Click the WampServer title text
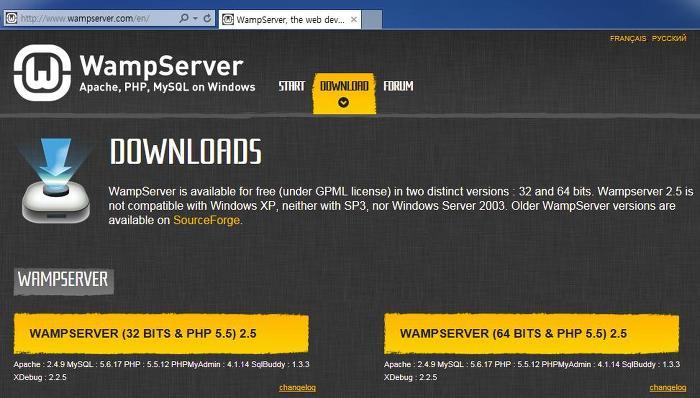Viewport: 700px width, 398px height. 161,66
